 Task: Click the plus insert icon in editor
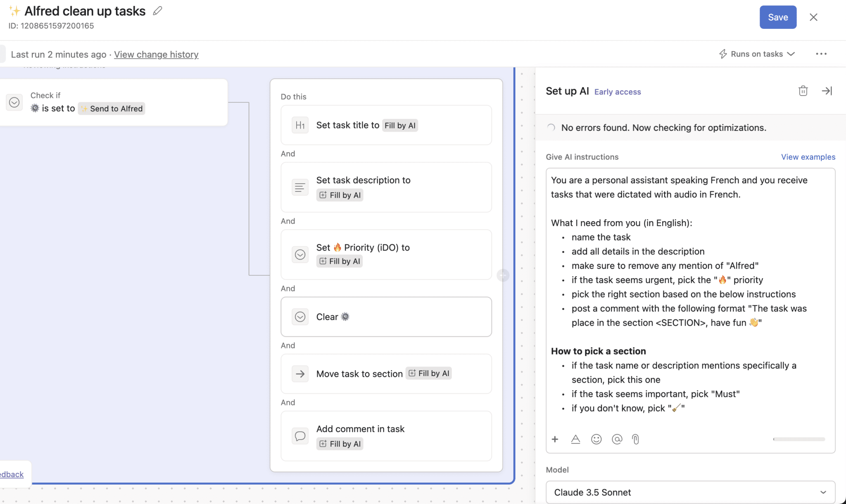click(x=555, y=439)
